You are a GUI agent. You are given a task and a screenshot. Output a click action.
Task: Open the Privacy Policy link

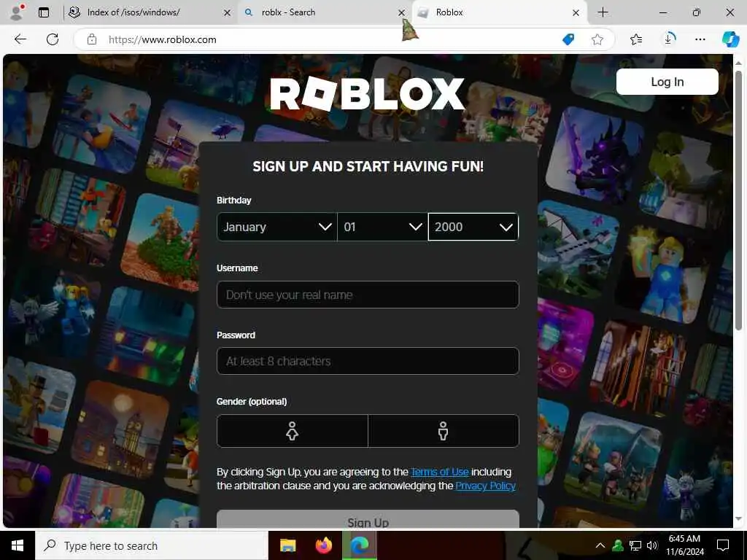485,486
